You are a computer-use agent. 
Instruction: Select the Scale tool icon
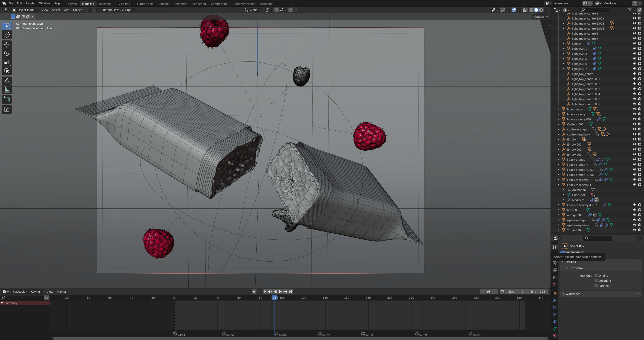[7, 62]
